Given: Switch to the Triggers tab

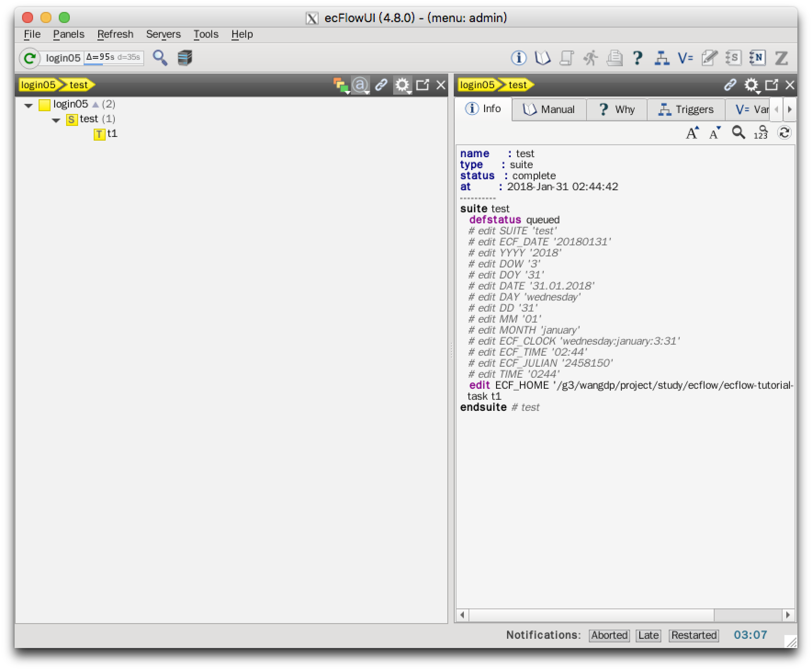Looking at the screenshot, I should pyautogui.click(x=686, y=109).
